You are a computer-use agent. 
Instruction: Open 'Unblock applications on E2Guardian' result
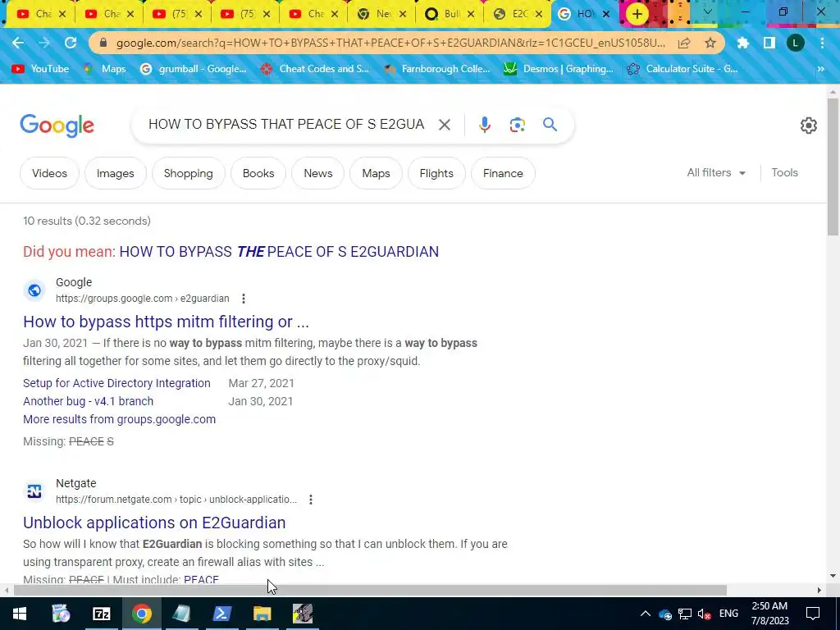point(154,523)
